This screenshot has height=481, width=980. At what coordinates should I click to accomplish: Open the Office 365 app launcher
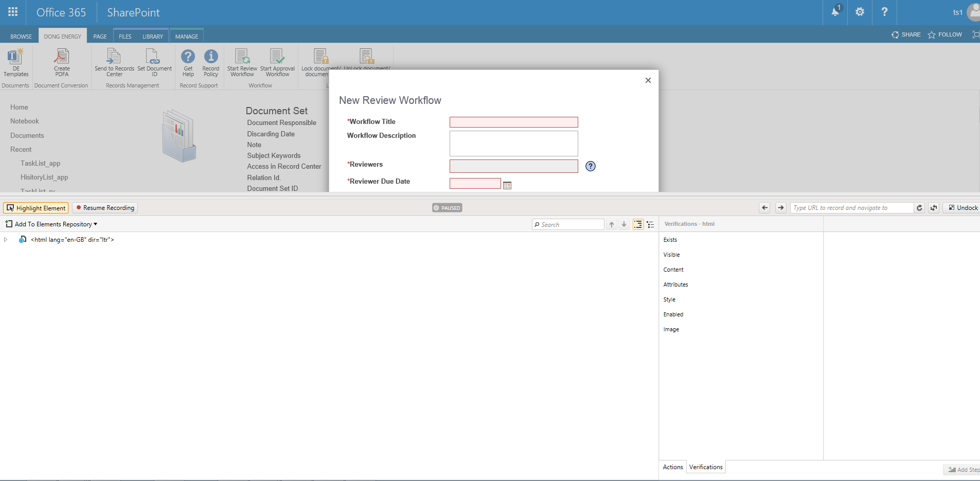tap(13, 12)
